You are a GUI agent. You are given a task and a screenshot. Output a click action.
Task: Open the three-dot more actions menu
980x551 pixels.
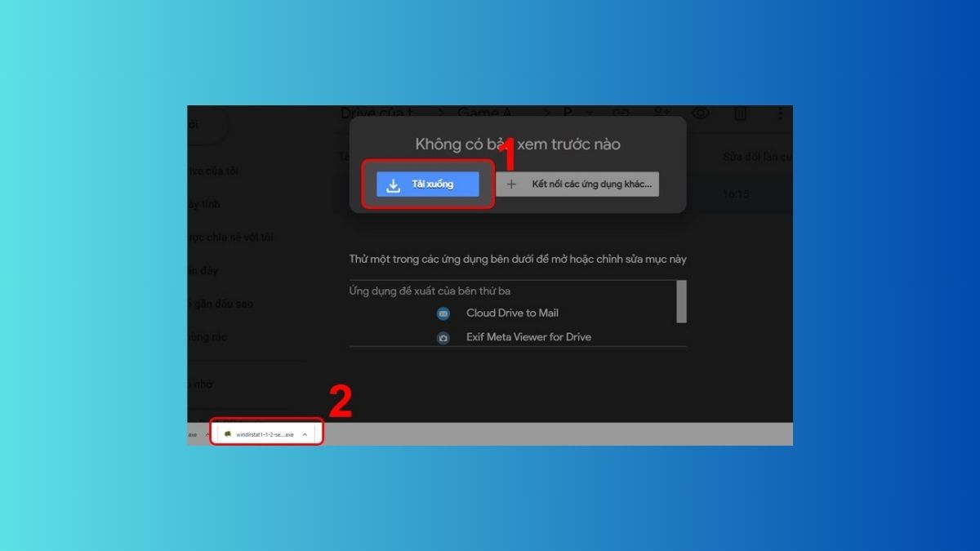pos(780,113)
